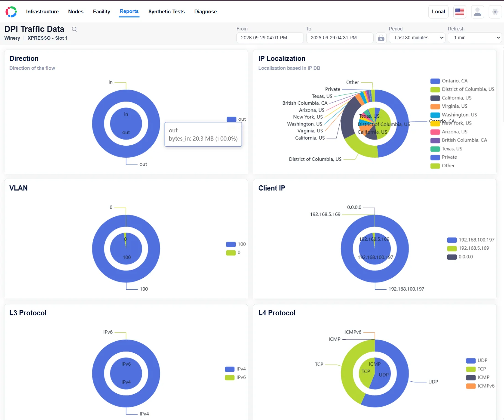The height and width of the screenshot is (420, 504).
Task: Toggle the VLAN 0 legend entry
Action: coord(233,253)
